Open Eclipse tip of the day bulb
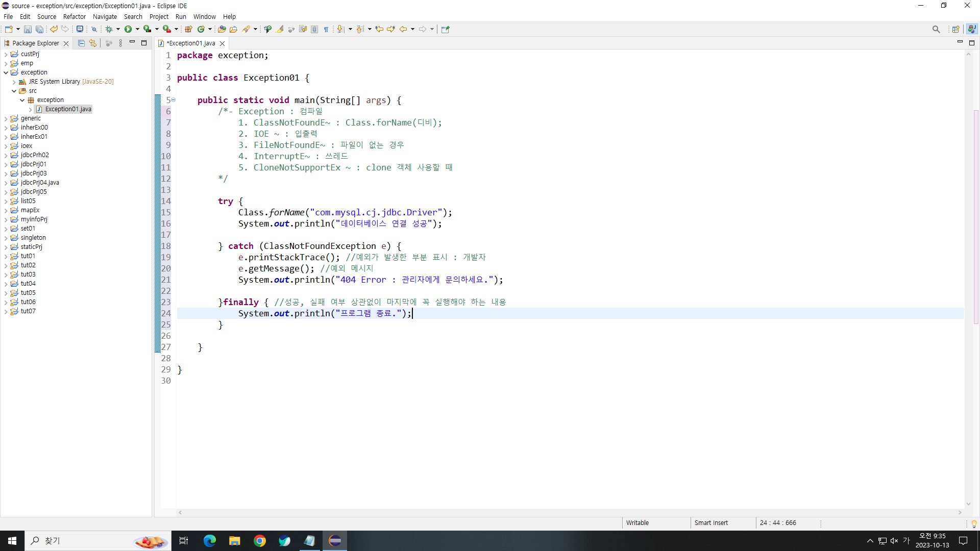Screen dimensions: 980x551 [974, 524]
